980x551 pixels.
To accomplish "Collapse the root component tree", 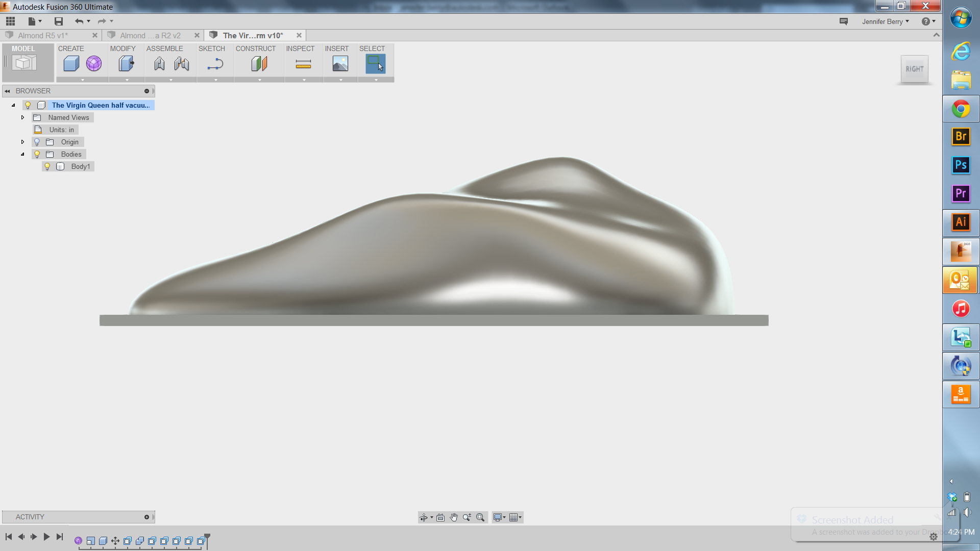I will point(13,105).
